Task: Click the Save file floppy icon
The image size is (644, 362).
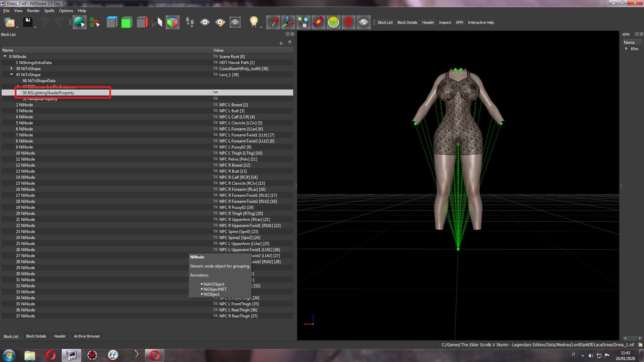Action: 28,22
